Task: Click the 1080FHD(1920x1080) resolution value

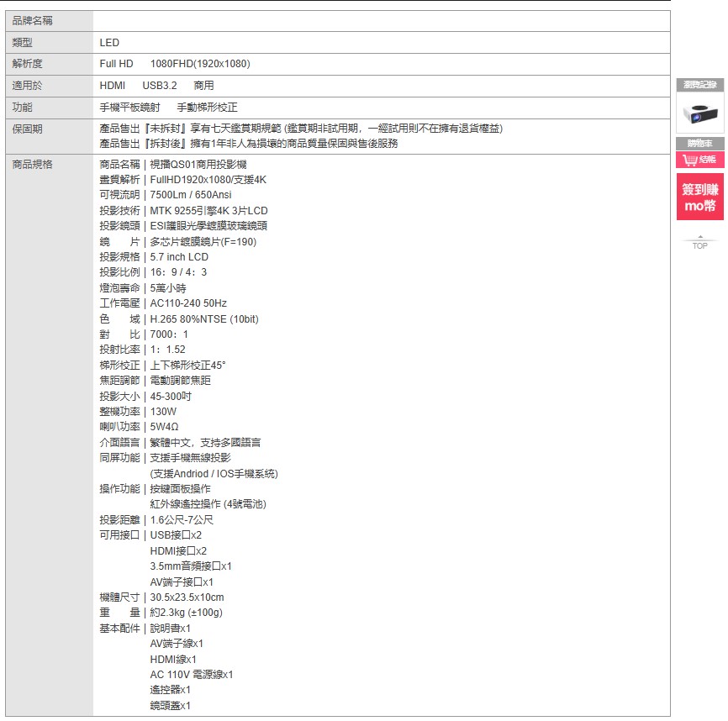Action: click(200, 64)
